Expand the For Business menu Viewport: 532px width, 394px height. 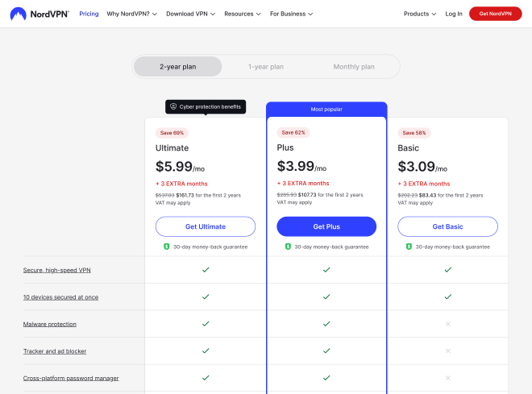click(x=292, y=14)
